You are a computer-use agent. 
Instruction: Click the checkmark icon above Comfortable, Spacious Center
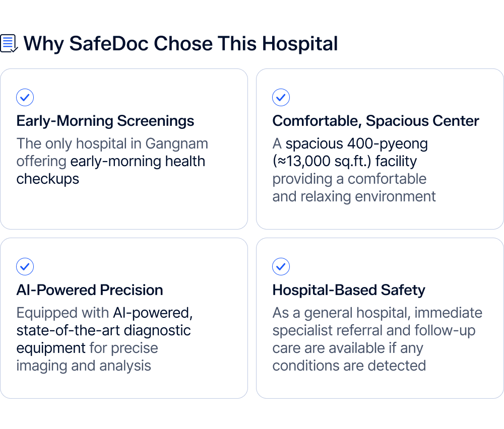click(x=281, y=97)
